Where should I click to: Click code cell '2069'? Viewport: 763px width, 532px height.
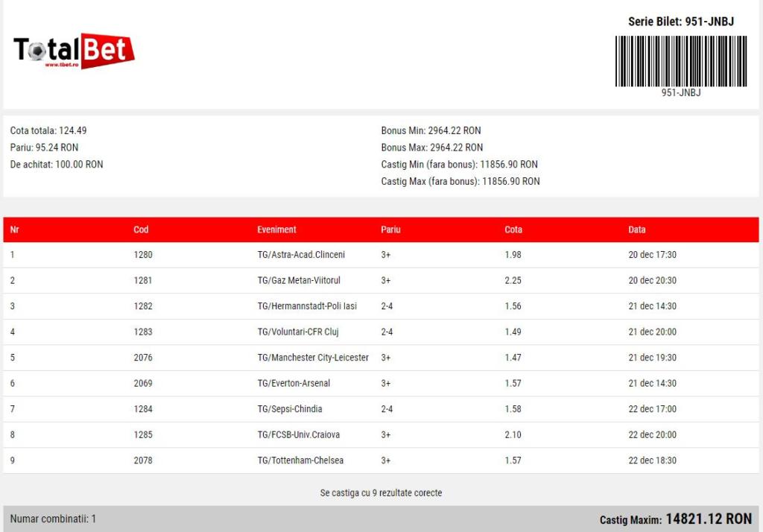click(x=143, y=384)
